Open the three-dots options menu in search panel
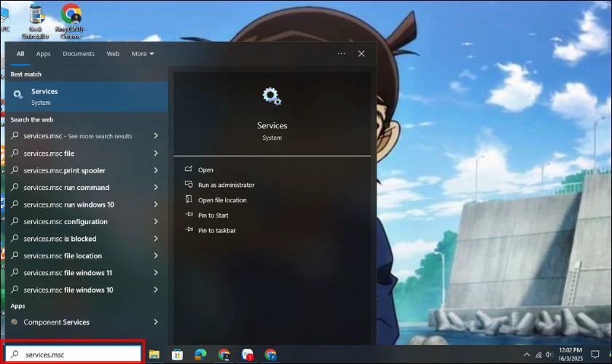The height and width of the screenshot is (364, 612). click(342, 53)
